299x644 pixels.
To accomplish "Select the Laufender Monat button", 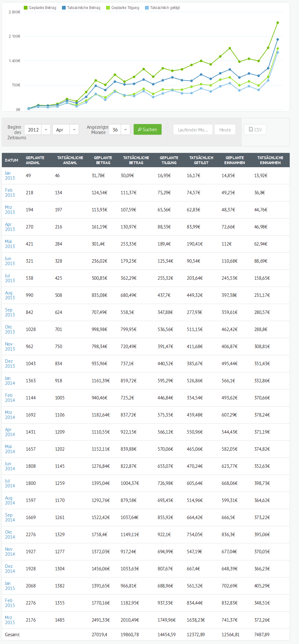I will coord(193,130).
